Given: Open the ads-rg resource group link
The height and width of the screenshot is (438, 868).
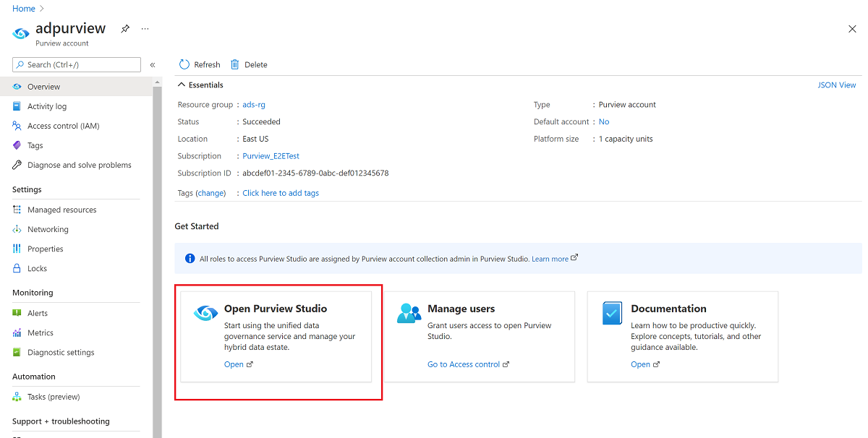Looking at the screenshot, I should [x=254, y=105].
